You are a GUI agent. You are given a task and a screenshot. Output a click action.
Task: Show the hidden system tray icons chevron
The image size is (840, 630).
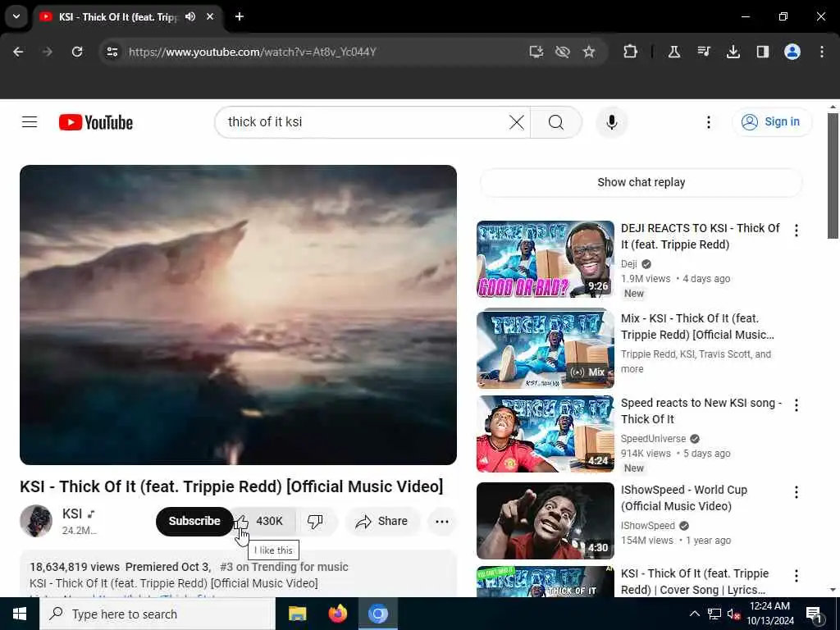tap(694, 614)
